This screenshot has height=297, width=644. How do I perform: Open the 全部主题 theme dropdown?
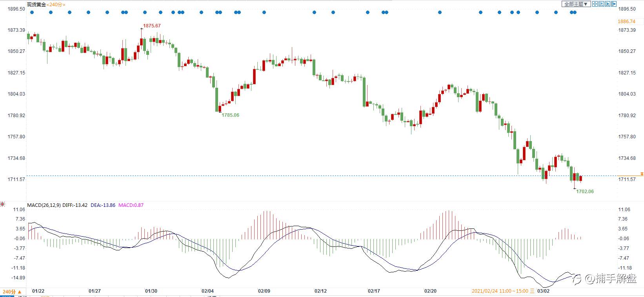pos(576,4)
